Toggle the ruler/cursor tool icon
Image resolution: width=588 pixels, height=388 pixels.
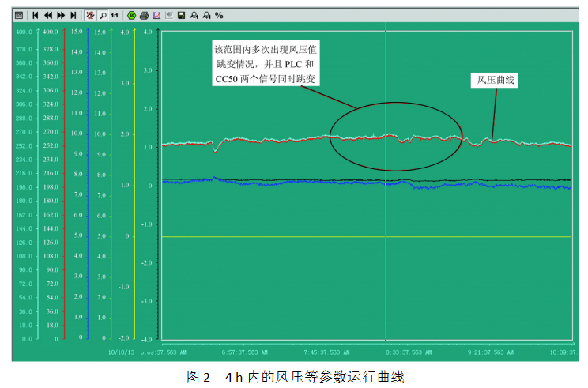tap(90, 15)
